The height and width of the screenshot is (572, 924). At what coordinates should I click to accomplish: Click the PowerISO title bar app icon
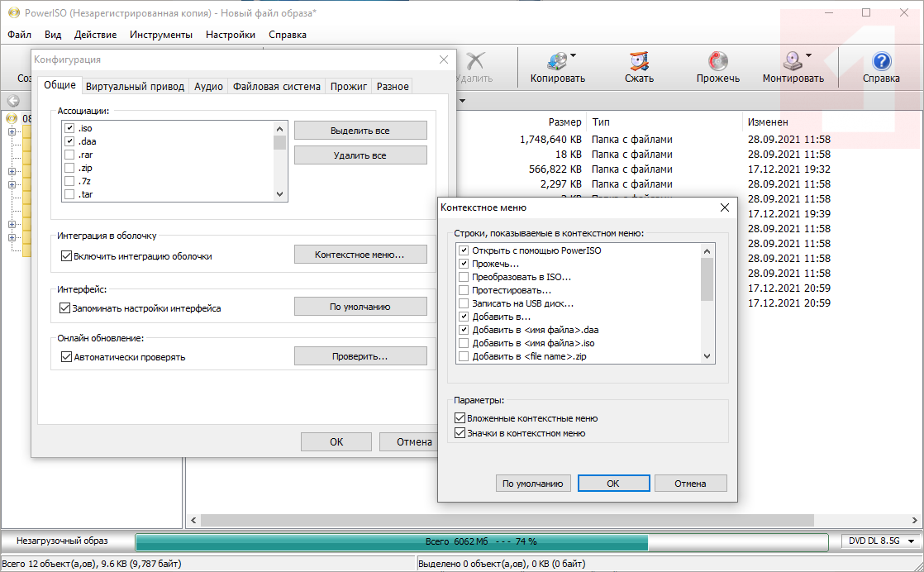tap(13, 12)
